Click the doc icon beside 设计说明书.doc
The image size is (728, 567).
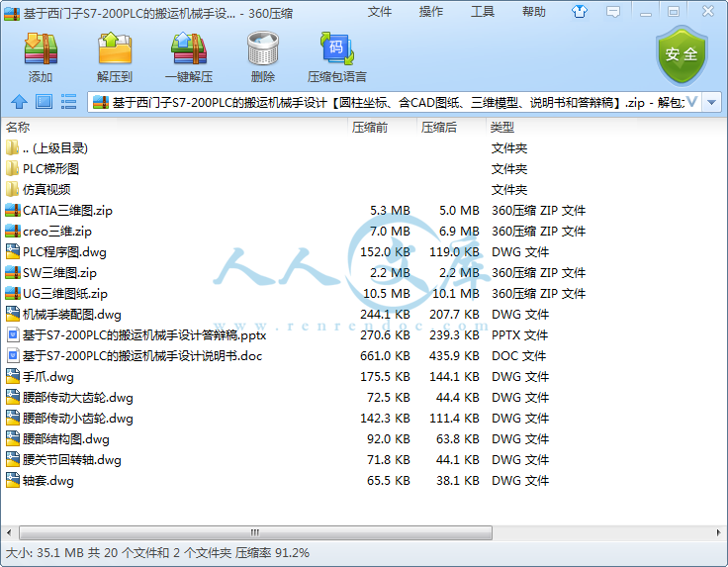click(13, 355)
